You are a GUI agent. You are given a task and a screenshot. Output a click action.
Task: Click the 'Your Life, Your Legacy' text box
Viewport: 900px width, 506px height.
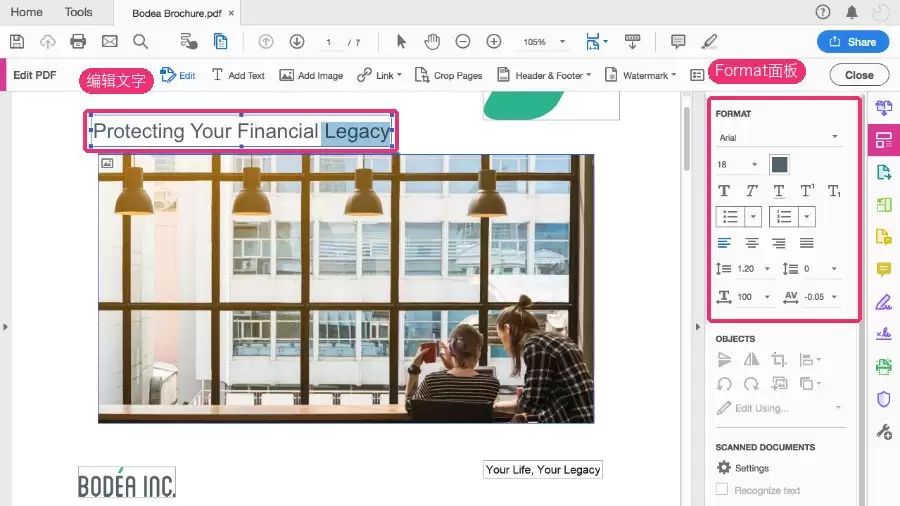point(543,469)
